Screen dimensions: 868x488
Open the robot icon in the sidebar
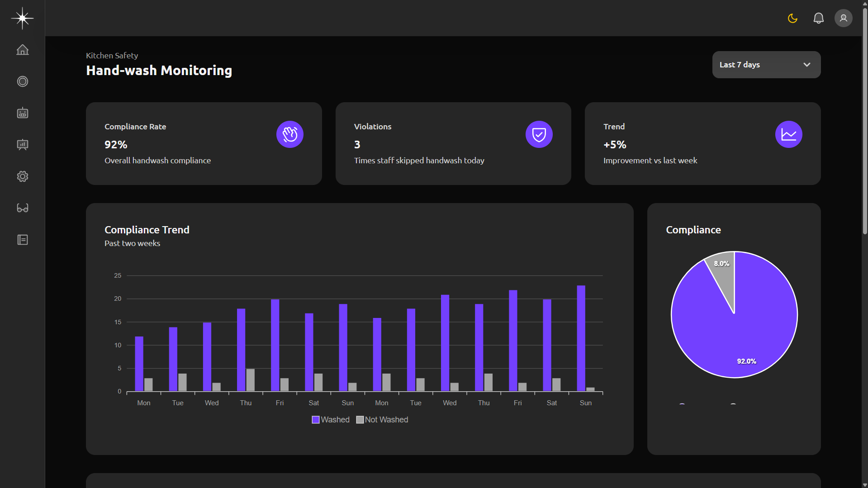coord(22,113)
